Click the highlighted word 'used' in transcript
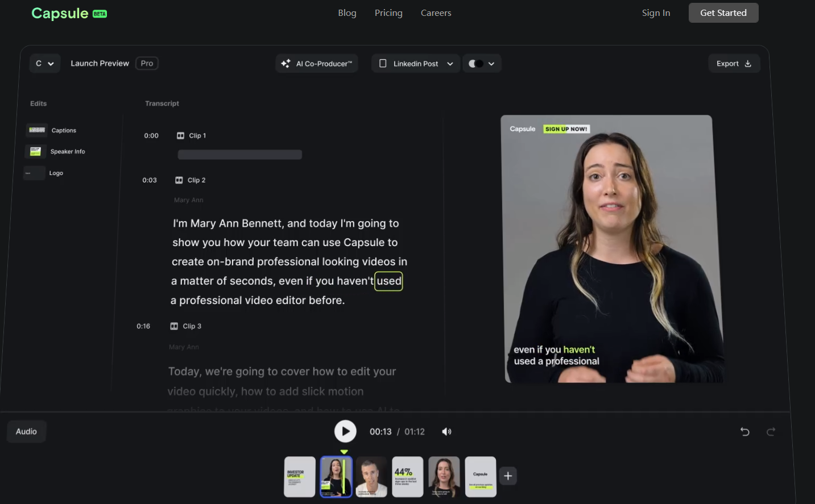The height and width of the screenshot is (504, 815). tap(388, 281)
